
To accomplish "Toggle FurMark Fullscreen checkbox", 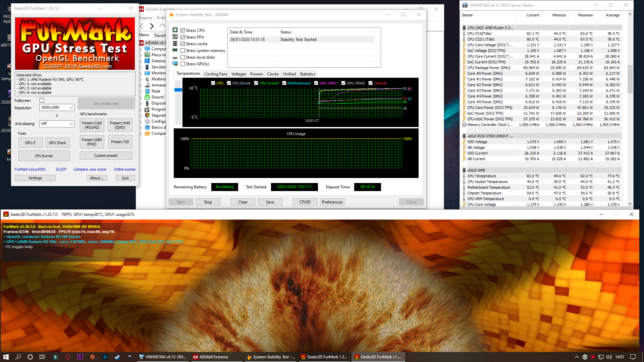I will point(42,101).
